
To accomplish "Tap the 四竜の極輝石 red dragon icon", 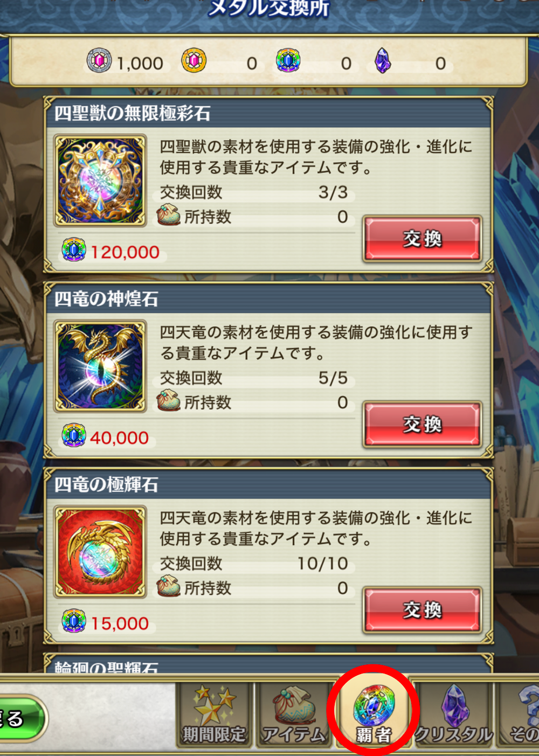I will tap(100, 552).
